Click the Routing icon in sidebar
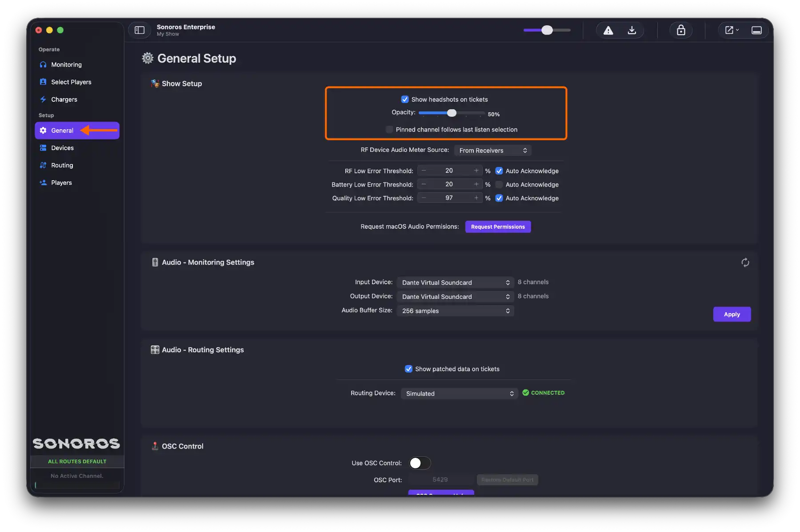This screenshot has width=800, height=532. (x=43, y=165)
